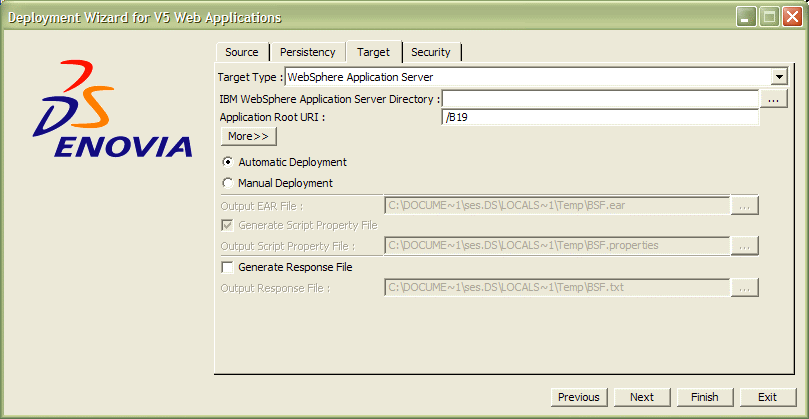Expand options with the More>> button
This screenshot has width=809, height=419.
point(248,136)
